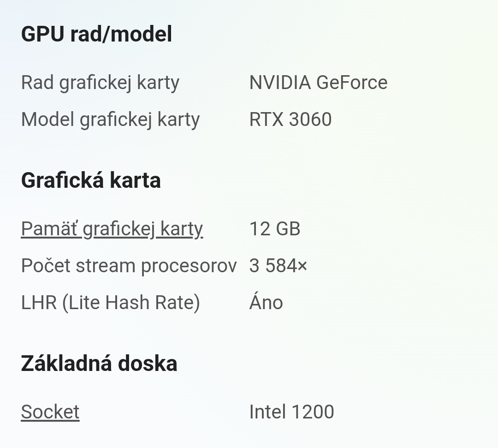Select the "Áno" LHR value
The image size is (498, 448).
(266, 302)
